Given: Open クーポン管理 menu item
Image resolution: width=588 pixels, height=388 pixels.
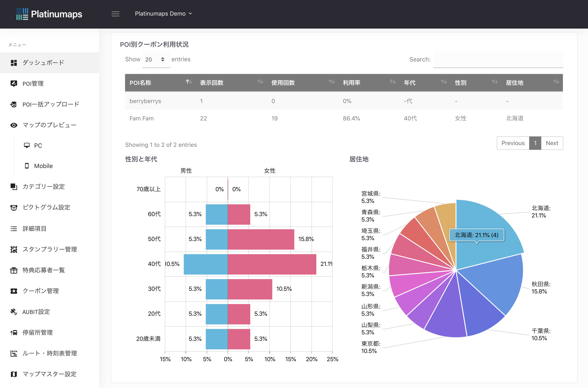Looking at the screenshot, I should tap(41, 291).
